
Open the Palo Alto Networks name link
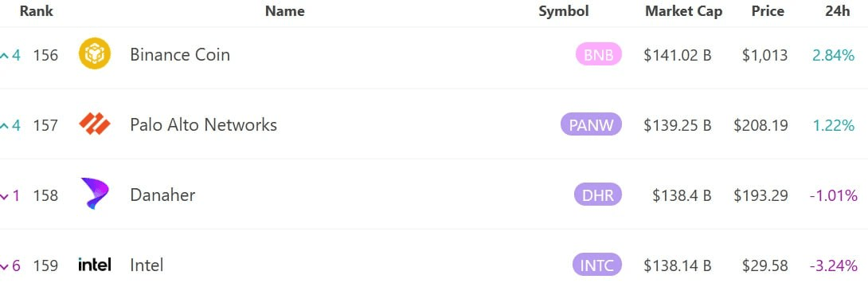(203, 124)
